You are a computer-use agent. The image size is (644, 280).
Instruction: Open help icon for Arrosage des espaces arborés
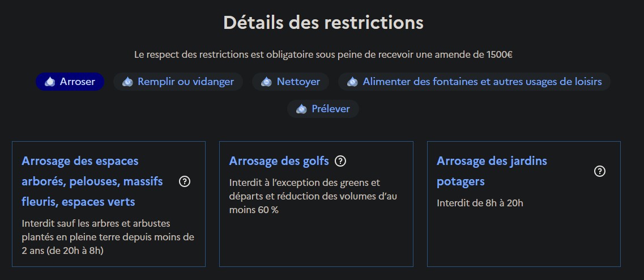pos(185,181)
